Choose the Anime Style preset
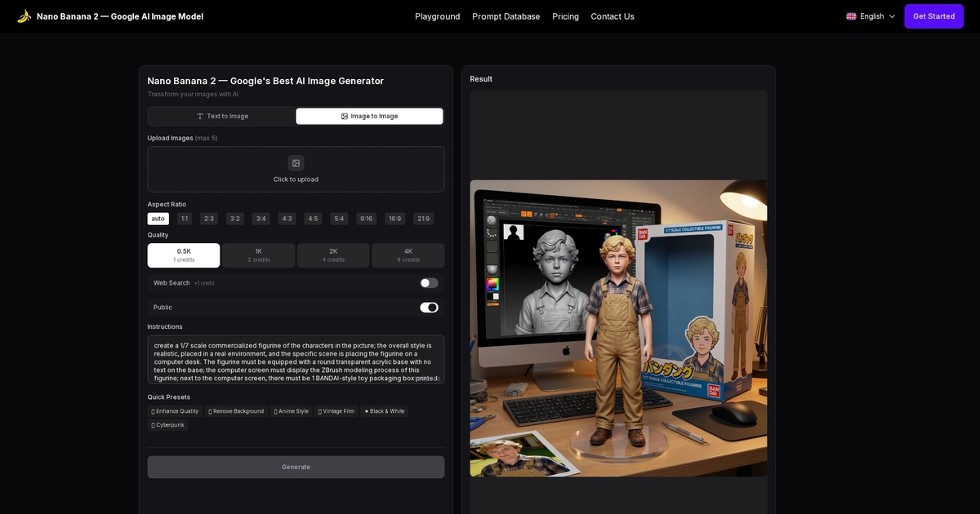980x514 pixels. (291, 411)
